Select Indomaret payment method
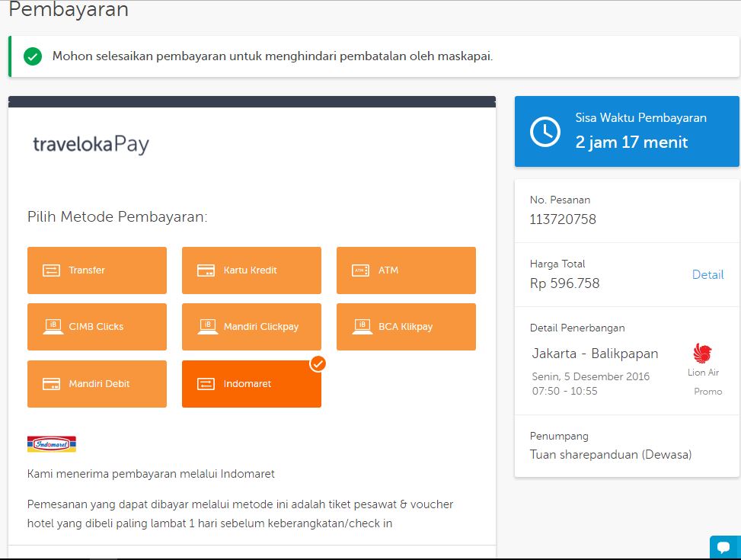 tap(251, 383)
